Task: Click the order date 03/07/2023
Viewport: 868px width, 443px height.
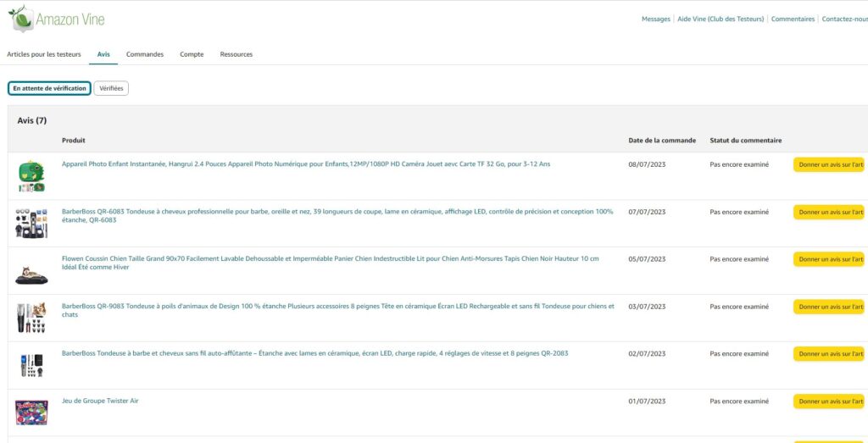Action: 647,307
